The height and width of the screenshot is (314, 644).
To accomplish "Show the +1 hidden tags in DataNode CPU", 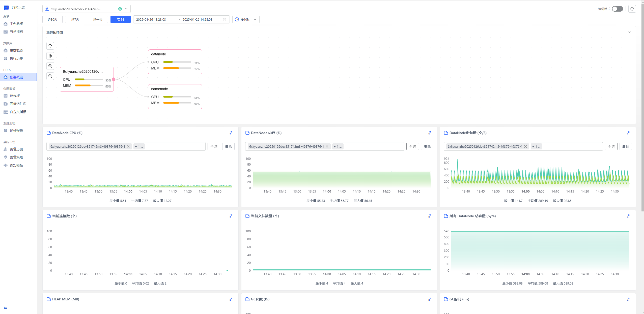I will click(139, 146).
